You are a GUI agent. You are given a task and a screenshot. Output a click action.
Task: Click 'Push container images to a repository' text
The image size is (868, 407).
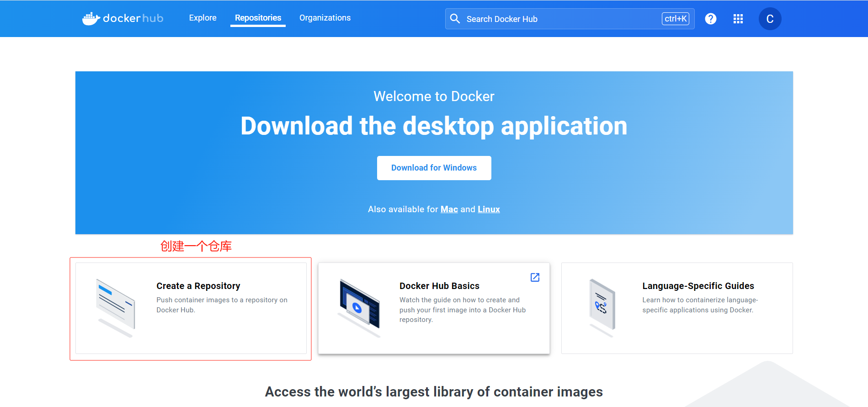(222, 305)
